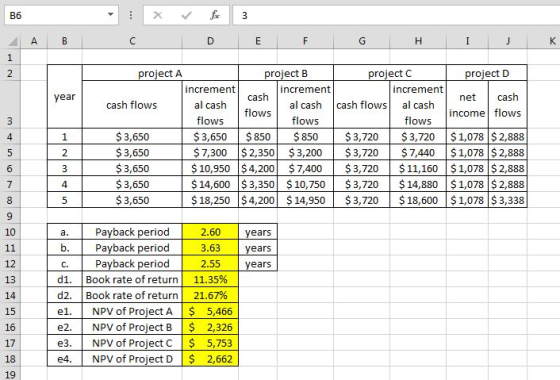Click project B cash flow $850 in column E
Image resolution: width=560 pixels, height=380 pixels.
[x=258, y=136]
